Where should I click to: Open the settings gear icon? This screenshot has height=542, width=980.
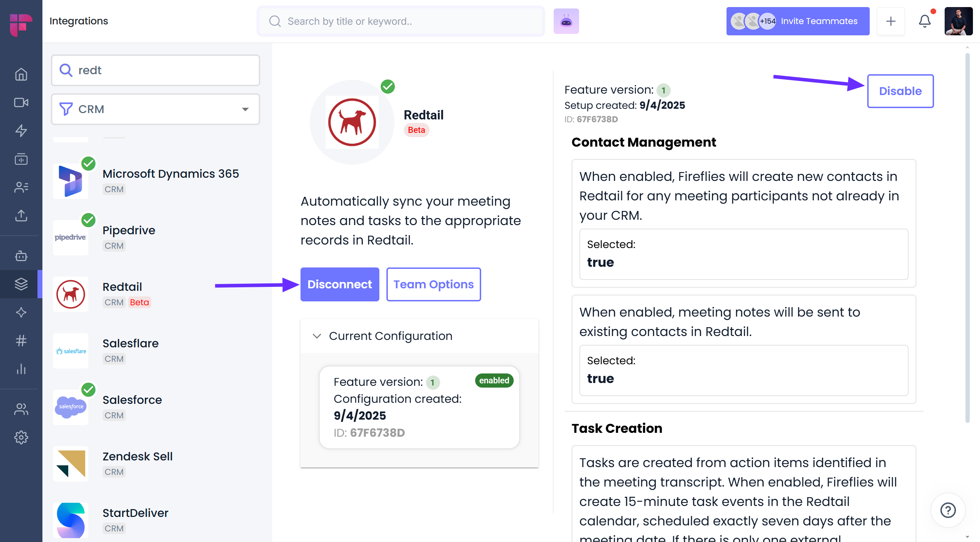(21, 437)
